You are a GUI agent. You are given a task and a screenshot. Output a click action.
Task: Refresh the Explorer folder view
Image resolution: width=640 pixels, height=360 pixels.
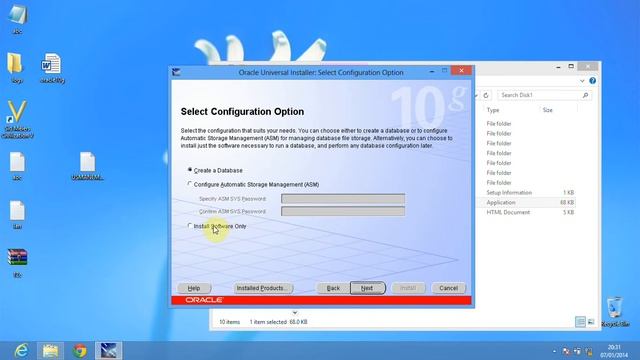click(x=486, y=95)
